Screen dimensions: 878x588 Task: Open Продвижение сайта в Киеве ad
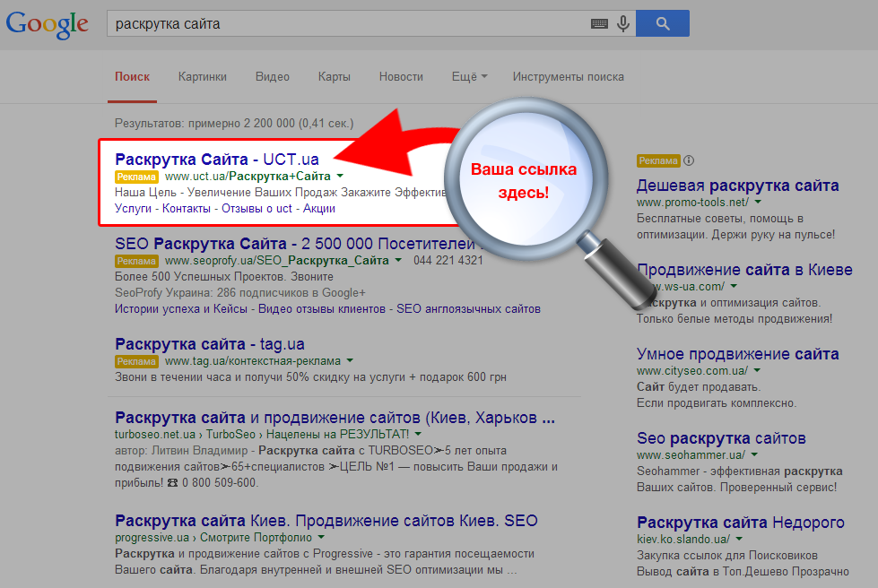[744, 270]
